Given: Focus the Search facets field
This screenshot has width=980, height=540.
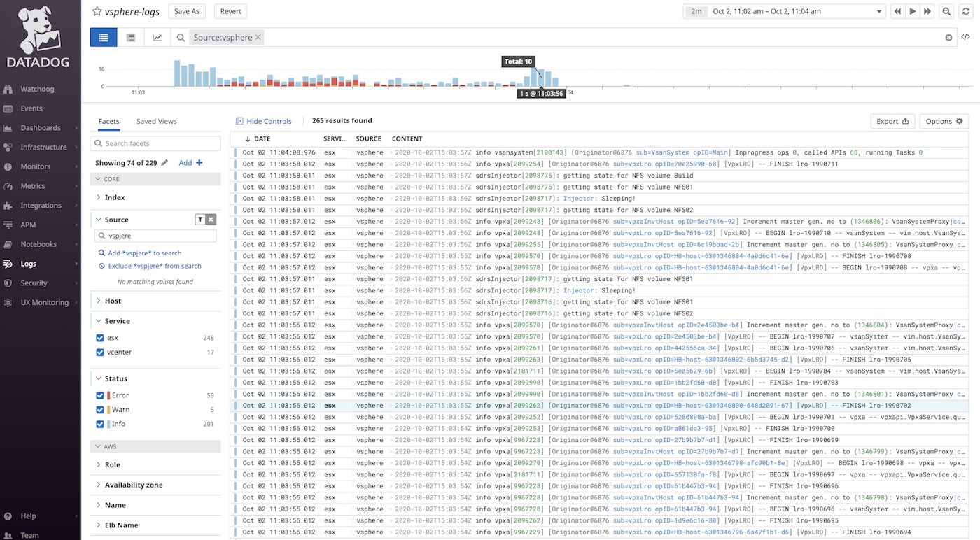Looking at the screenshot, I should (155, 143).
